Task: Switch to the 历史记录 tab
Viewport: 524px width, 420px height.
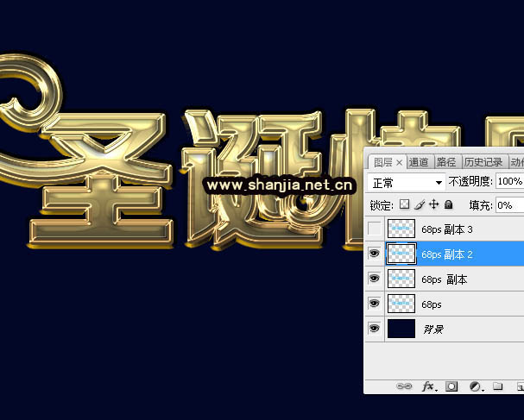Action: pyautogui.click(x=483, y=162)
